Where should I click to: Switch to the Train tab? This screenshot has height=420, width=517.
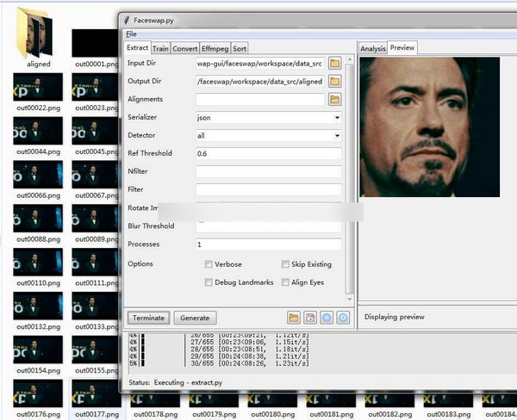pos(160,48)
